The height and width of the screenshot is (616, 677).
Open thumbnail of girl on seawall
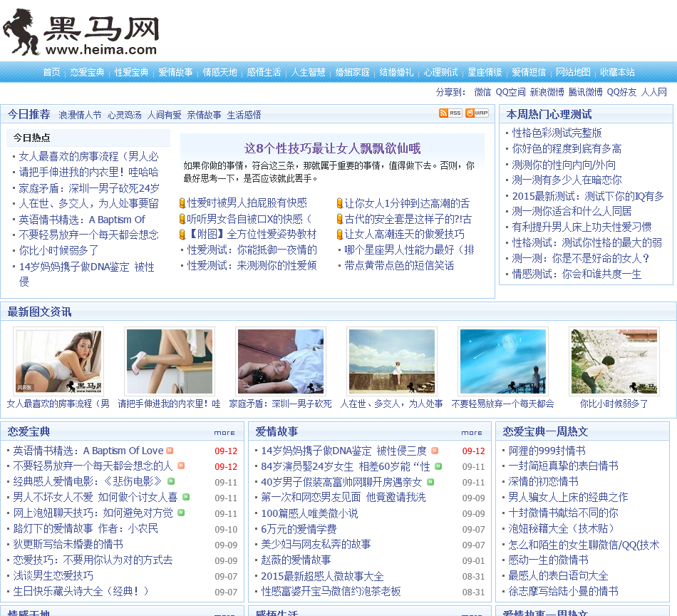[x=392, y=361]
